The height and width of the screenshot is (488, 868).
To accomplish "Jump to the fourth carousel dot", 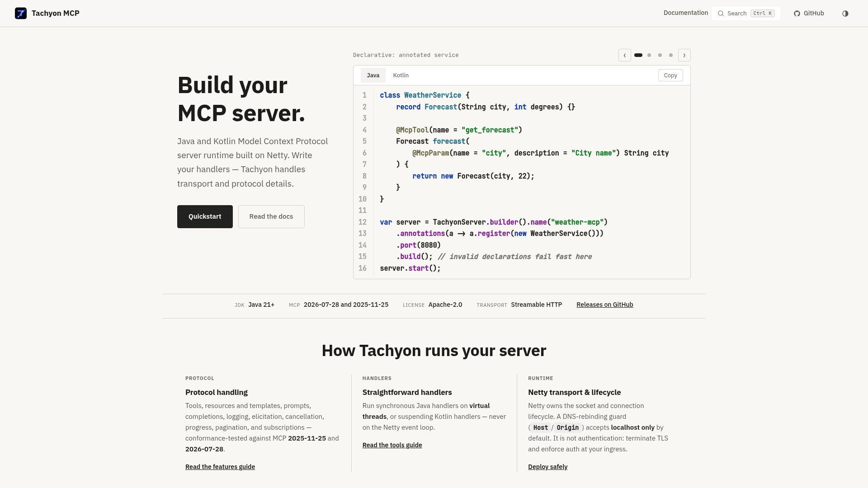I will point(671,55).
